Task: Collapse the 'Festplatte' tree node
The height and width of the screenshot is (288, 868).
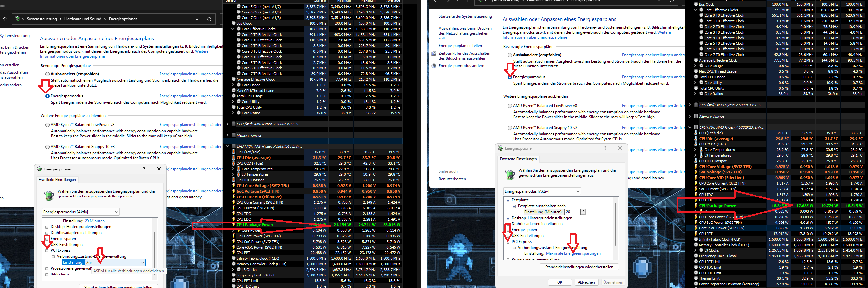Action: 508,201
